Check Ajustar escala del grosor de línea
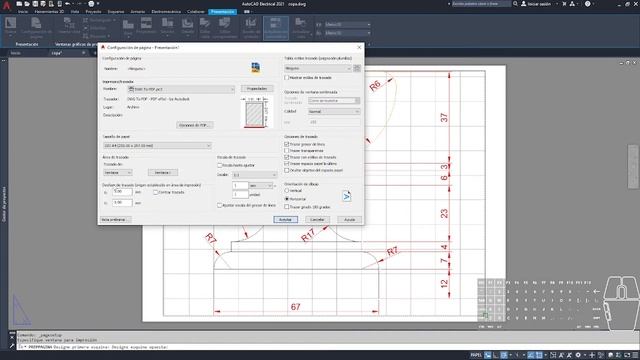This screenshot has width=640, height=360. pyautogui.click(x=220, y=205)
